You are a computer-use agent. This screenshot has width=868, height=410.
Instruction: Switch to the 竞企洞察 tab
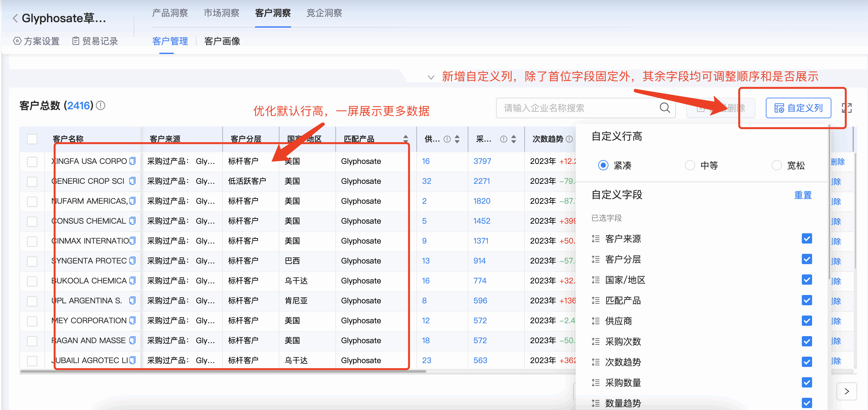[x=324, y=13]
